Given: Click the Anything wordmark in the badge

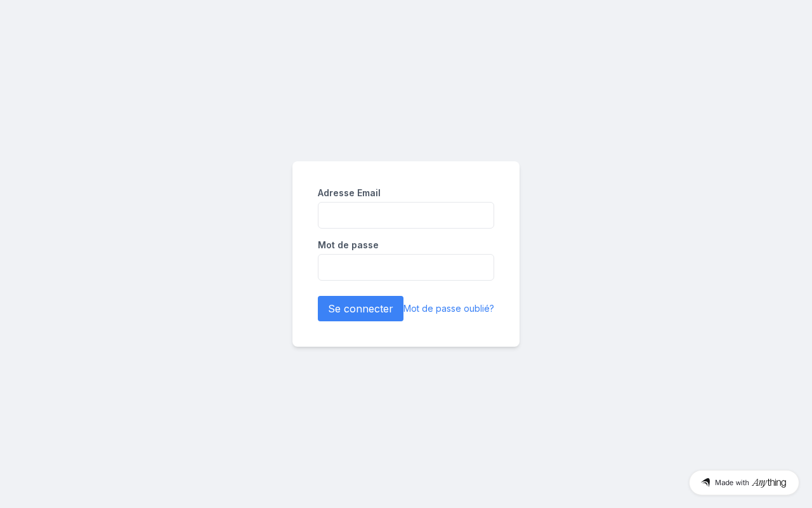Looking at the screenshot, I should click(x=769, y=483).
